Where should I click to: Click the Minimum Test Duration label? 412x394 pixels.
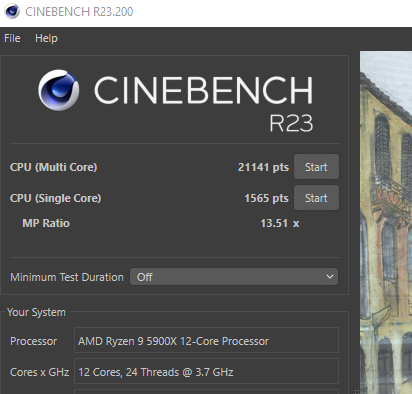pos(67,277)
